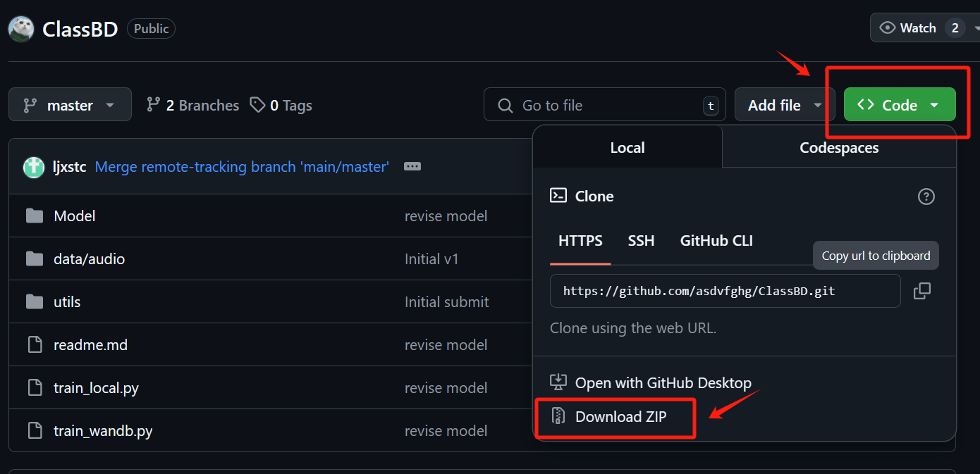Expand commit message ellipsis button
980x474 pixels.
coord(412,166)
